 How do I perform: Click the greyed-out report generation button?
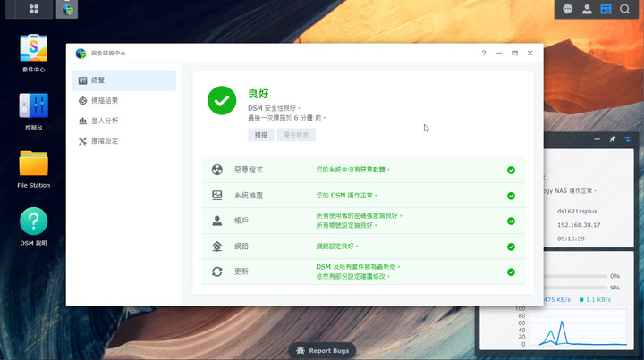(296, 135)
